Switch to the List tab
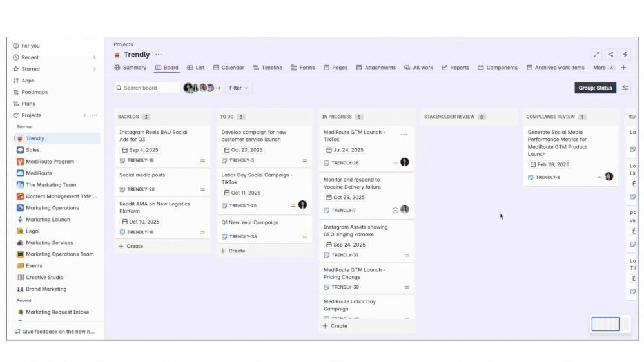 tap(196, 68)
